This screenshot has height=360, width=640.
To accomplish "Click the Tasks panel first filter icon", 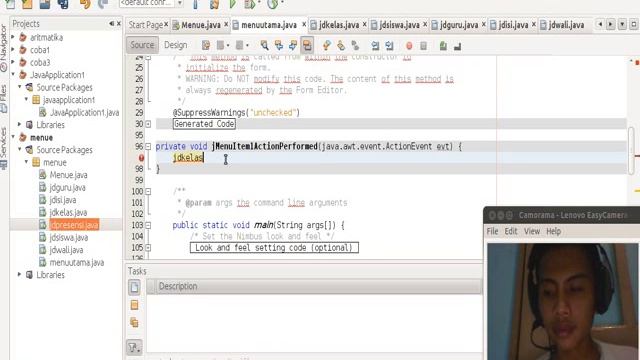I will point(134,287).
